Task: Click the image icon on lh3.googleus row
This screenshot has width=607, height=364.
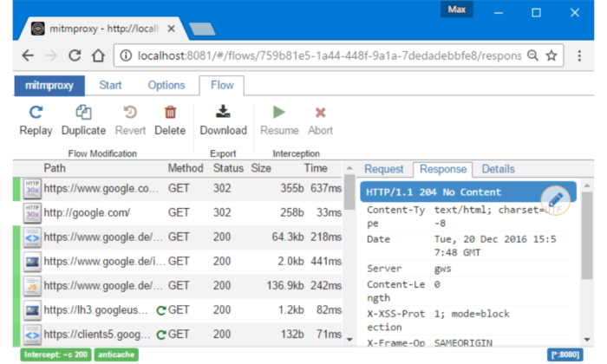Action: point(32,310)
